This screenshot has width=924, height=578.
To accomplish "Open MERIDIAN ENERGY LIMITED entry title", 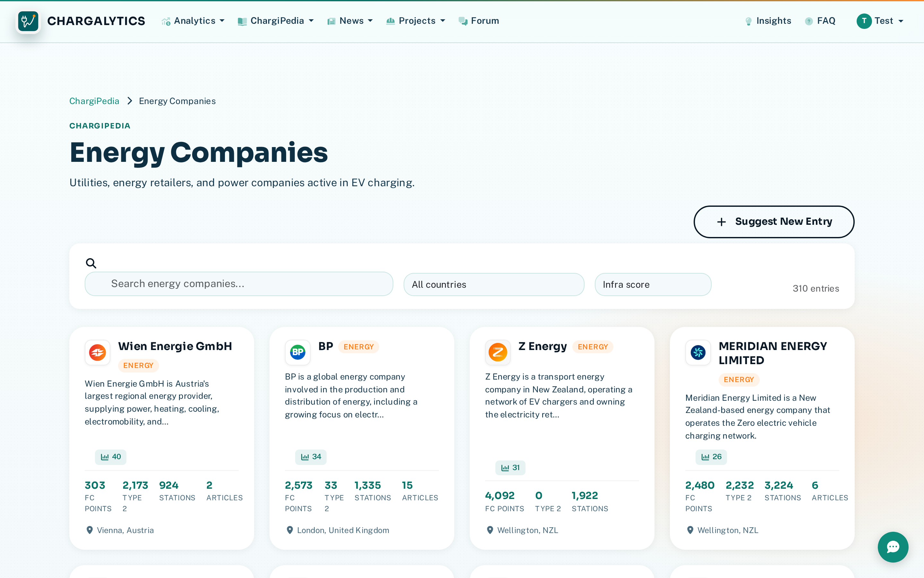I will [773, 353].
